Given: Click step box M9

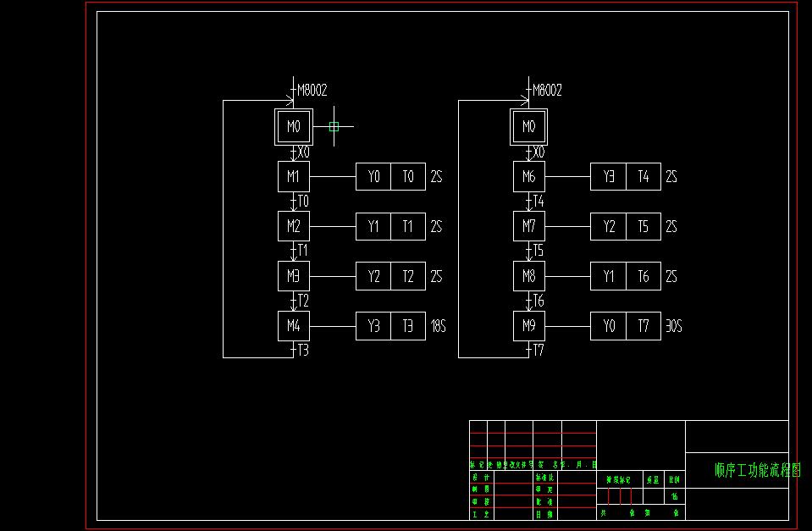Looking at the screenshot, I should click(528, 326).
